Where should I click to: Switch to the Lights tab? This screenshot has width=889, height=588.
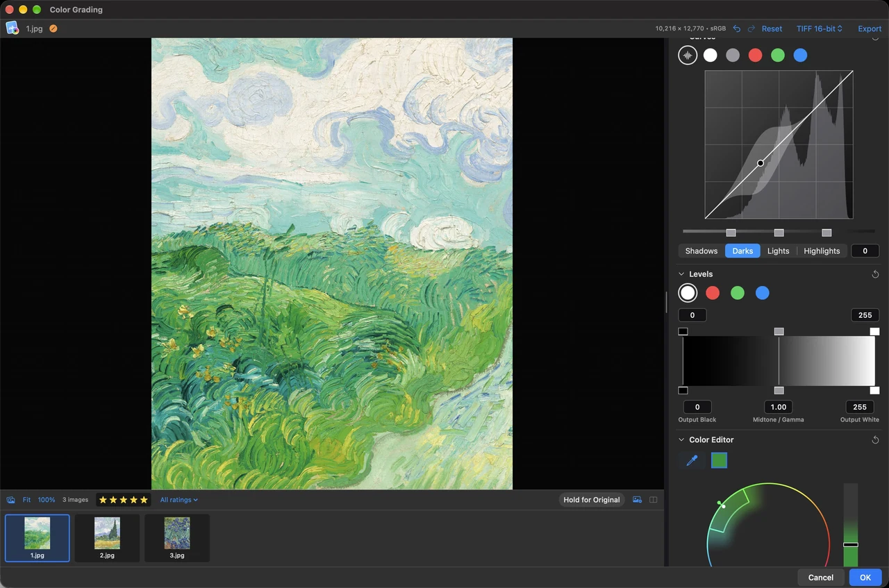pyautogui.click(x=778, y=251)
